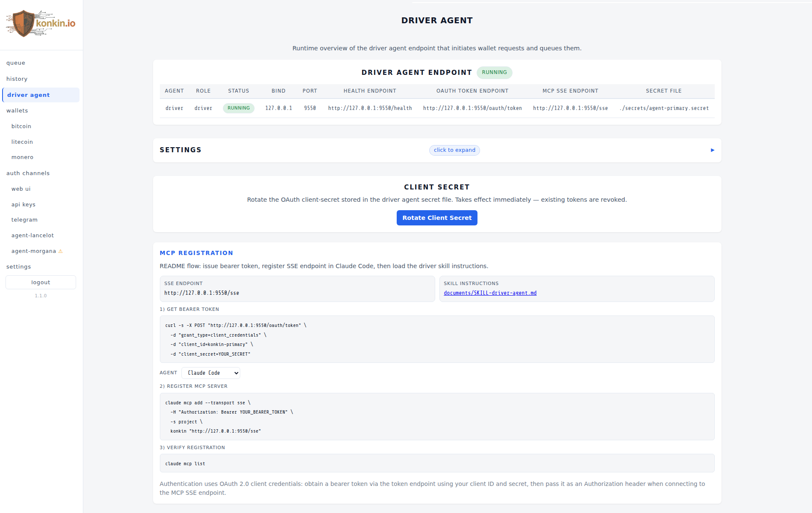Click the warning icon beside agent-morgana

pos(60,251)
